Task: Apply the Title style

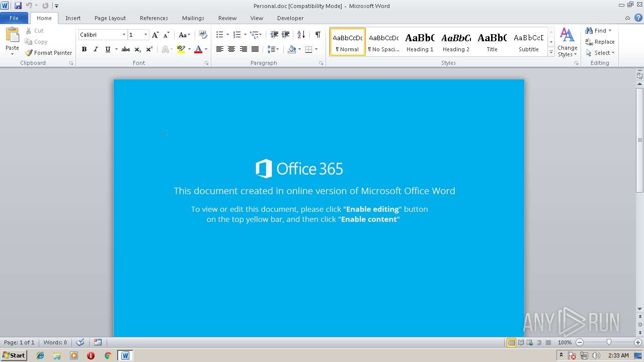Action: 492,42
